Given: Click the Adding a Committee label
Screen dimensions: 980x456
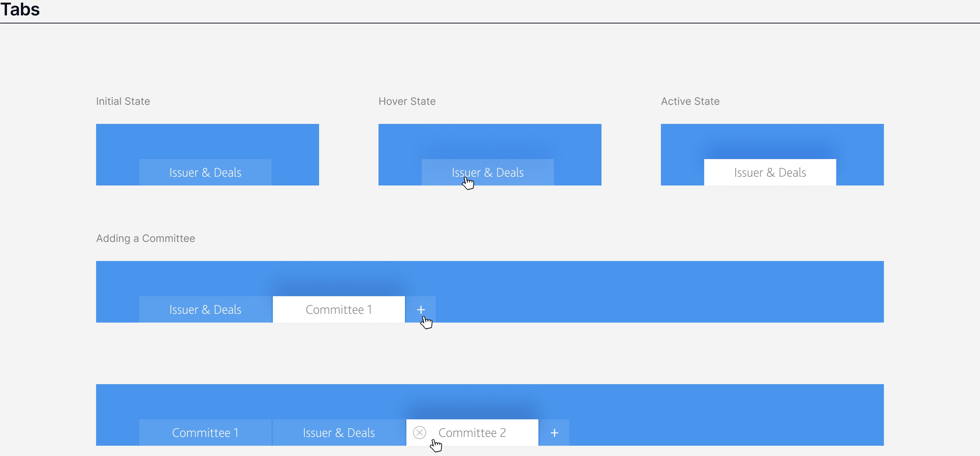Looking at the screenshot, I should point(145,239).
